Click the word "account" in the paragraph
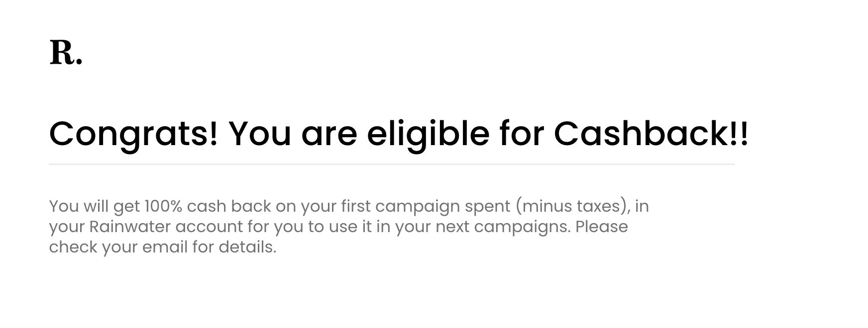The image size is (868, 328). (209, 227)
